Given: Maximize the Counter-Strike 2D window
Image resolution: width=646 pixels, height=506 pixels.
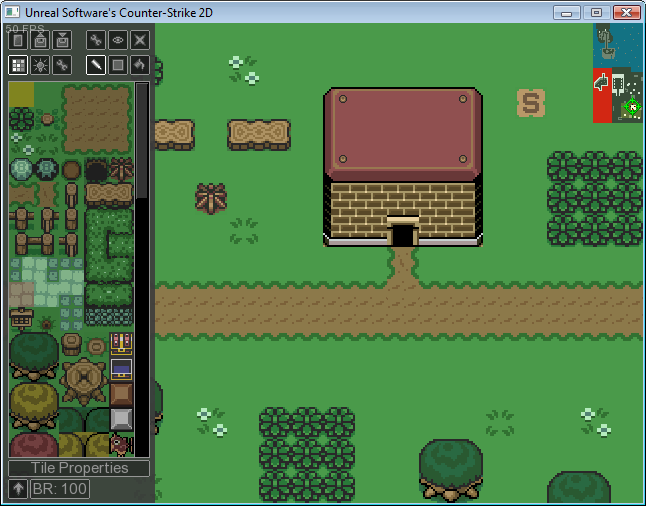Looking at the screenshot, I should (x=596, y=13).
